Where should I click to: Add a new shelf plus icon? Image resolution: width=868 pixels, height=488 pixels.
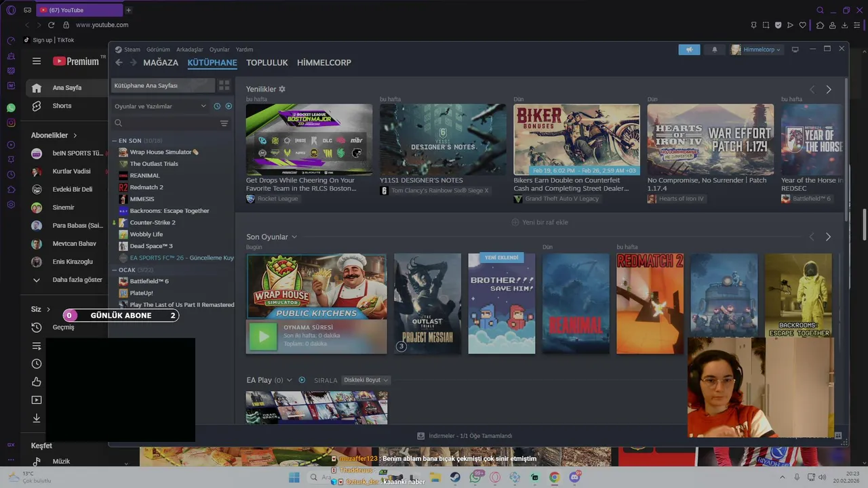point(515,222)
